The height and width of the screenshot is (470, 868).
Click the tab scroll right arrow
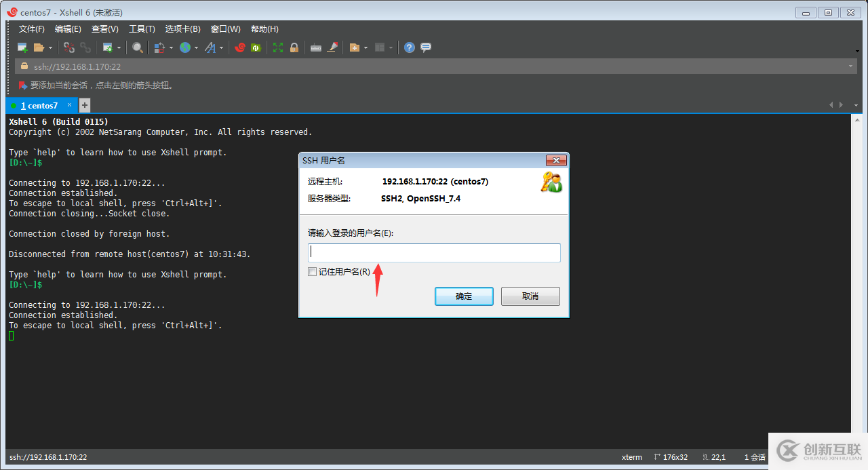pos(842,105)
